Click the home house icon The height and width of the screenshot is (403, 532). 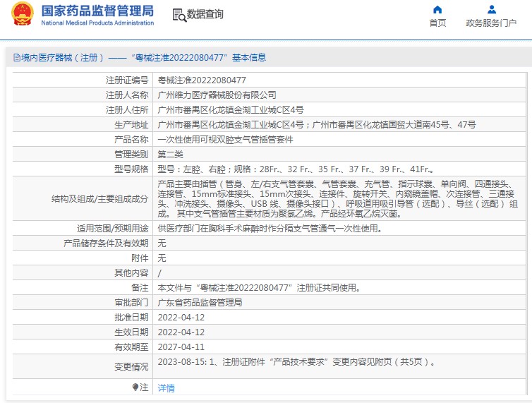[x=437, y=9]
